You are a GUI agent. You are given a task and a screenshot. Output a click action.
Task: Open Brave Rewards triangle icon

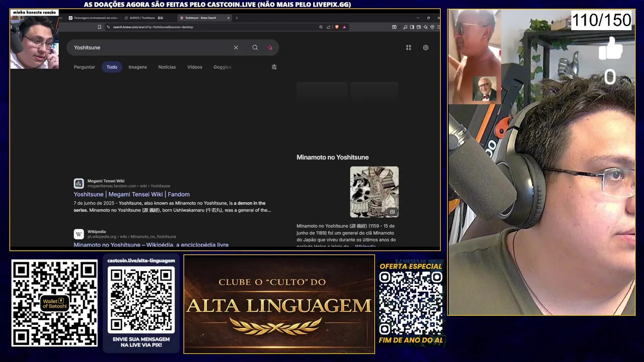click(344, 27)
